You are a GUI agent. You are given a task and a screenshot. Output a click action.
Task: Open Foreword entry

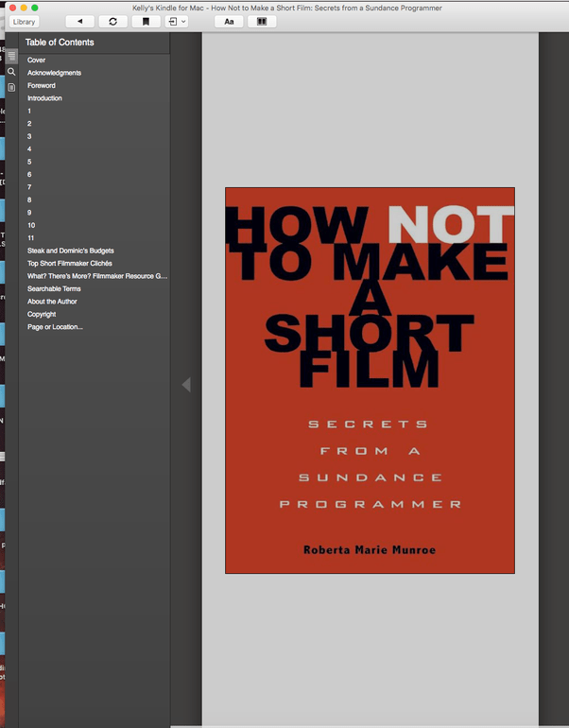42,85
